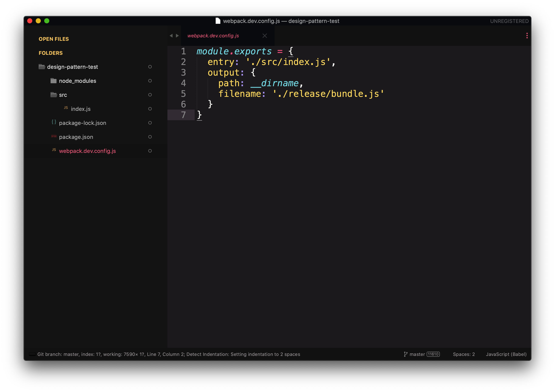Click on 'exports' in line 1
This screenshot has height=392, width=555.
[253, 51]
